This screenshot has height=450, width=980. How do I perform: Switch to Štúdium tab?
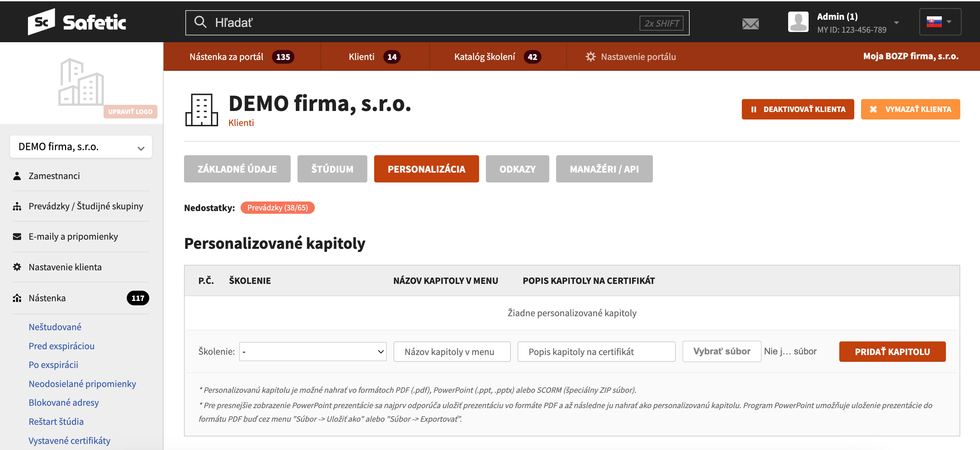coord(332,169)
